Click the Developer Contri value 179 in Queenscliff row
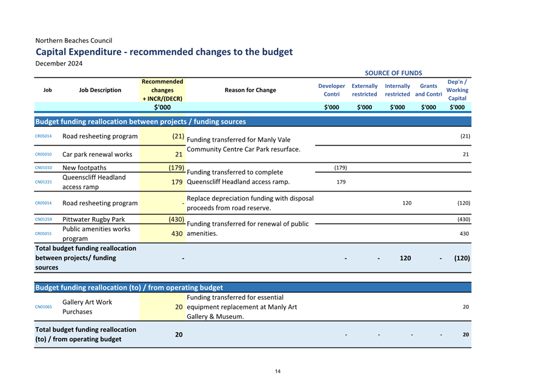 [x=341, y=182]
